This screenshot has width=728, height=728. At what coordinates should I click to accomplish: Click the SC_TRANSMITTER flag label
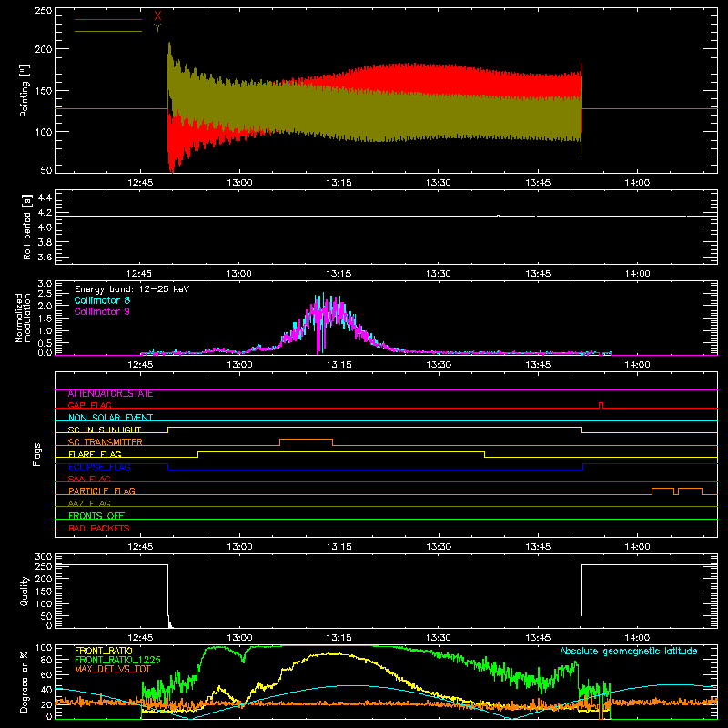106,442
